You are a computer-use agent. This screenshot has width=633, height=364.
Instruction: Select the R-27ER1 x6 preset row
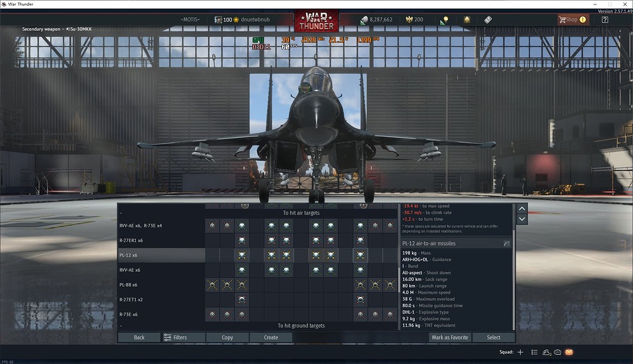point(258,241)
